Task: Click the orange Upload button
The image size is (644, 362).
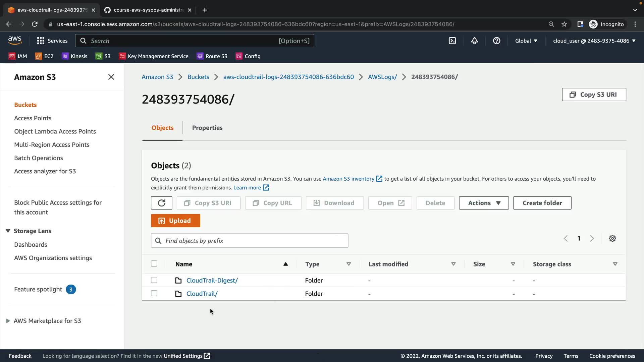Action: coord(175,221)
